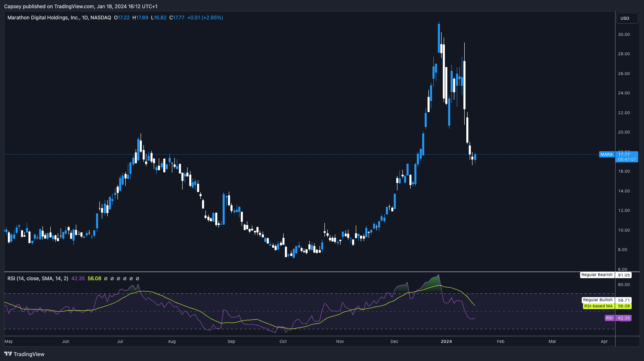
Task: Select the RSI indicator legend title
Action: (38, 279)
